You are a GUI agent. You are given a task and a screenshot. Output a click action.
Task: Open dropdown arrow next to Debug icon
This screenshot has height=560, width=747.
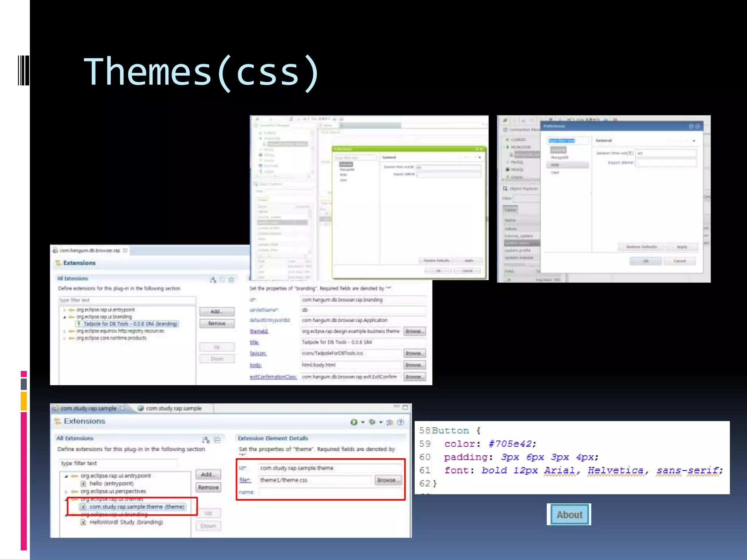coord(381,422)
